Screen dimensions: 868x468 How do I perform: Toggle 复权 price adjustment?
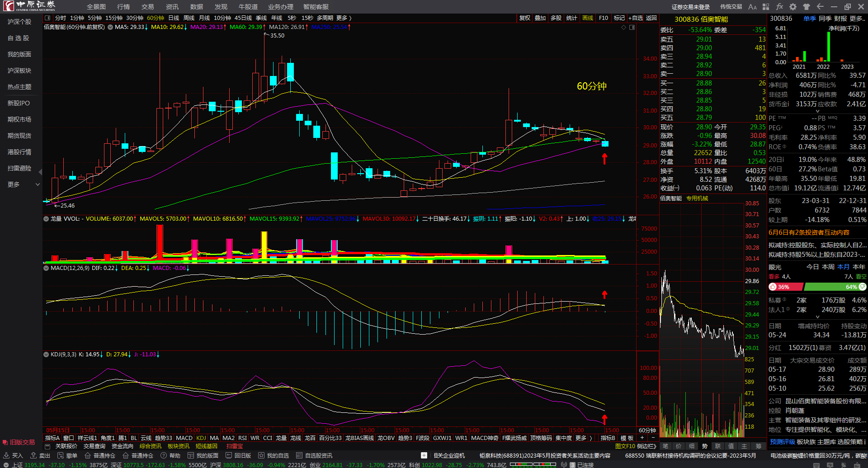tap(524, 18)
